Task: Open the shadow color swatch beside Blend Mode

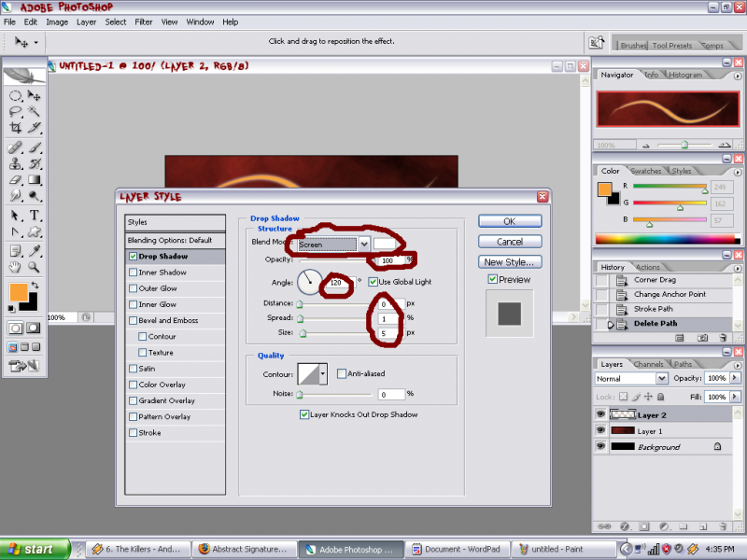Action: click(386, 245)
